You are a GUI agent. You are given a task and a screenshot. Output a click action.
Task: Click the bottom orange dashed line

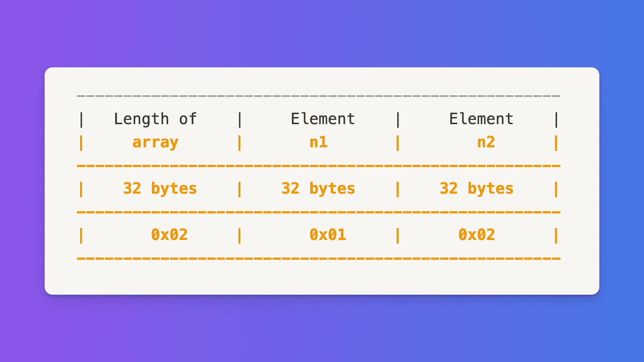(318, 259)
